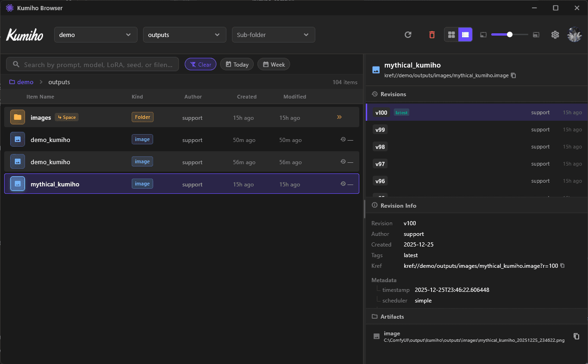Clear the current search filters
This screenshot has width=588, height=364.
[200, 64]
